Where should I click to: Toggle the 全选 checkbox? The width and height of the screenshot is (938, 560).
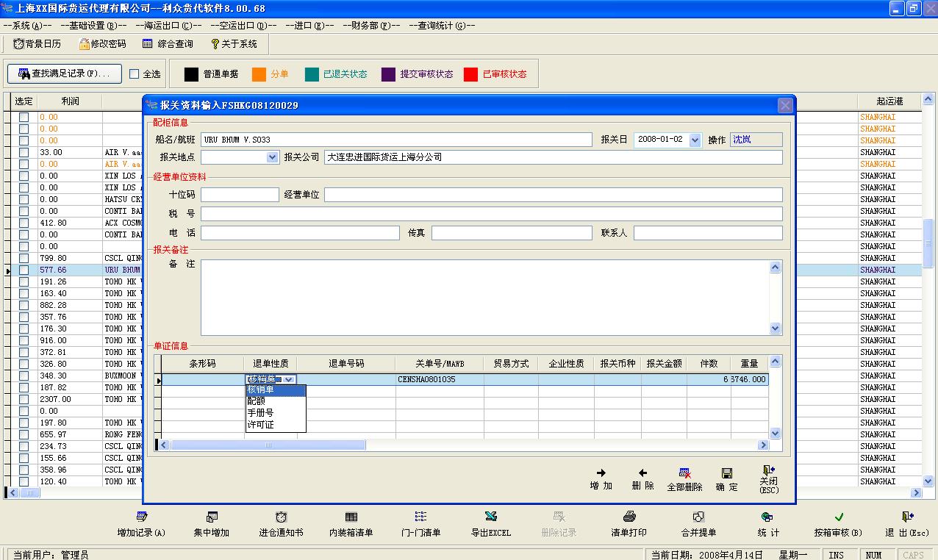(134, 74)
